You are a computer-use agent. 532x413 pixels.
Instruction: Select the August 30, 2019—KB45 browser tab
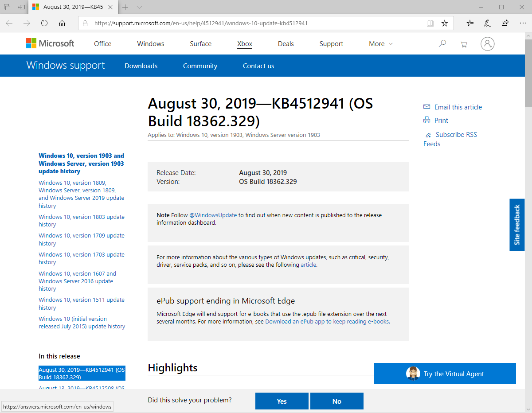[x=74, y=7]
